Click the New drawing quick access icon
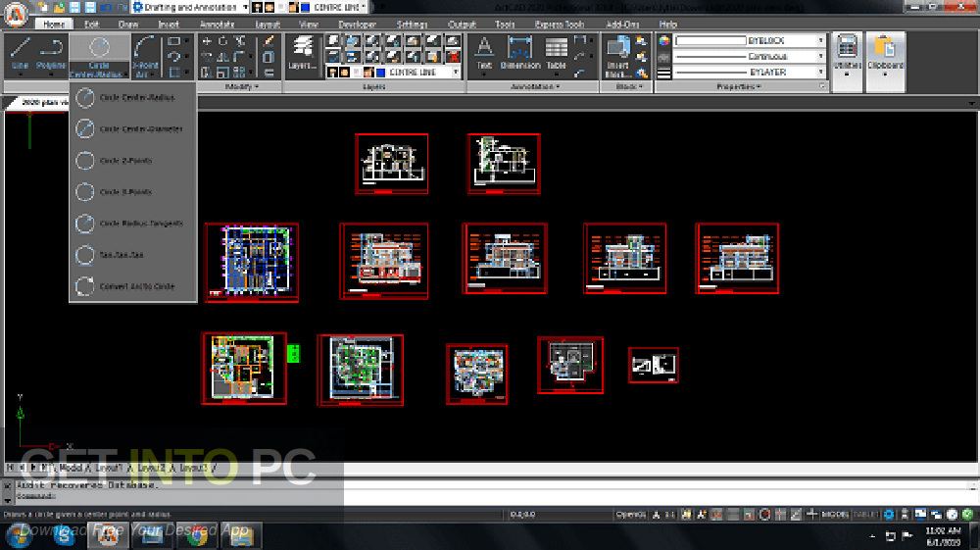 pyautogui.click(x=43, y=8)
